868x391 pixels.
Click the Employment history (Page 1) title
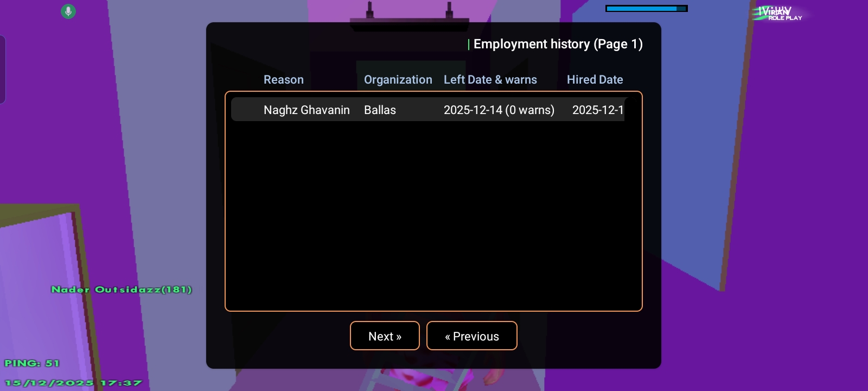coord(558,44)
